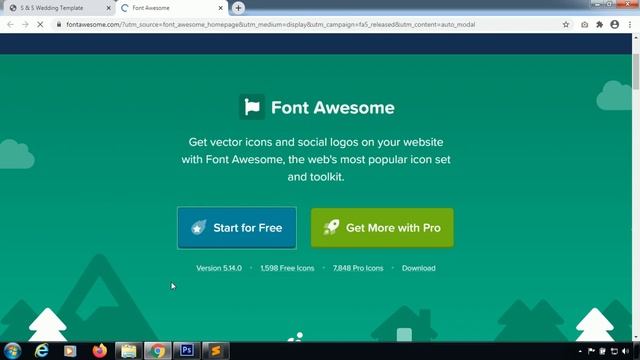This screenshot has height=360, width=640.
Task: Click Get More with Pro button
Action: 382,228
